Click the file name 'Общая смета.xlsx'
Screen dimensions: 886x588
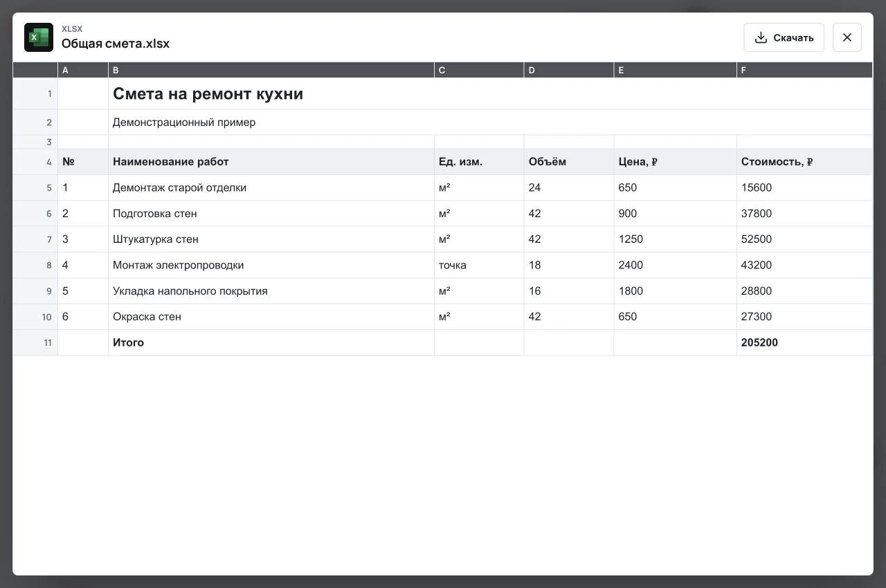116,44
